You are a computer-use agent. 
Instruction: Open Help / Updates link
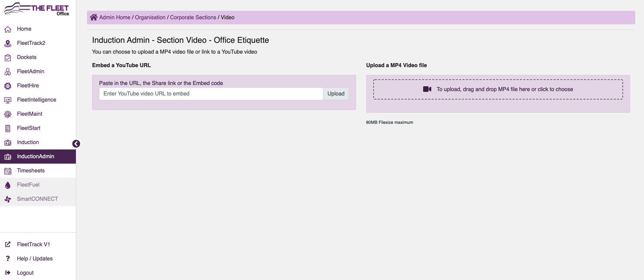click(x=38, y=258)
